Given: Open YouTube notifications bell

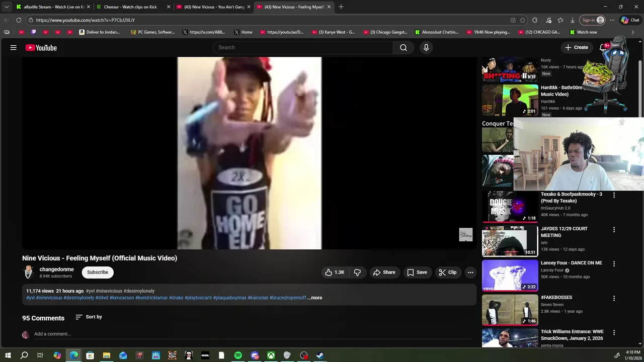Looking at the screenshot, I should pos(603,47).
